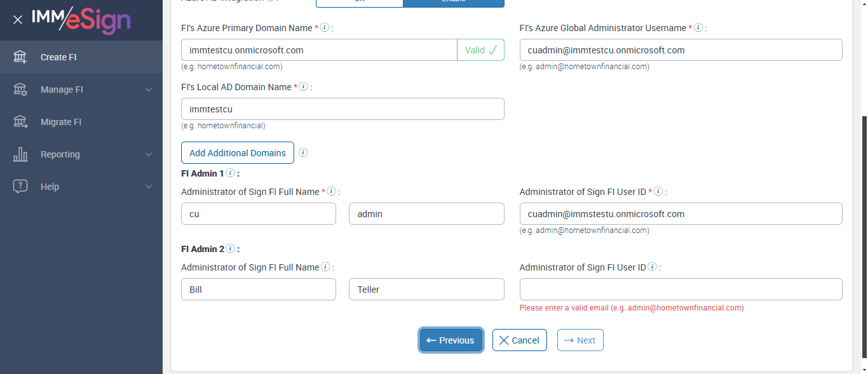The width and height of the screenshot is (868, 374).
Task: Click the Reporting bar chart icon
Action: tap(20, 154)
